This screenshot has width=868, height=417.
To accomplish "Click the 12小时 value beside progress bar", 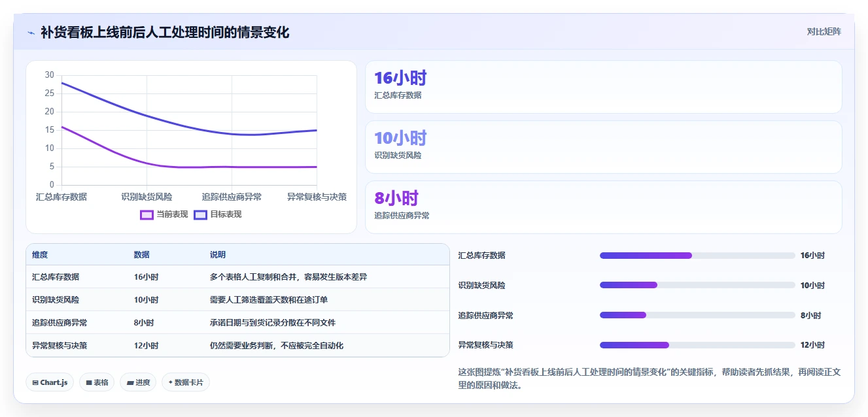I will 813,344.
